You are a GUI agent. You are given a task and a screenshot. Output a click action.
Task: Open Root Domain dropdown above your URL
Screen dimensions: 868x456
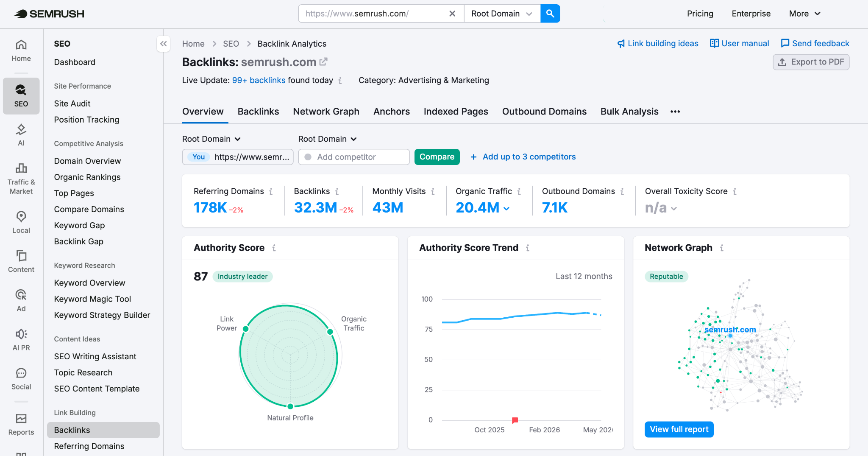click(211, 139)
